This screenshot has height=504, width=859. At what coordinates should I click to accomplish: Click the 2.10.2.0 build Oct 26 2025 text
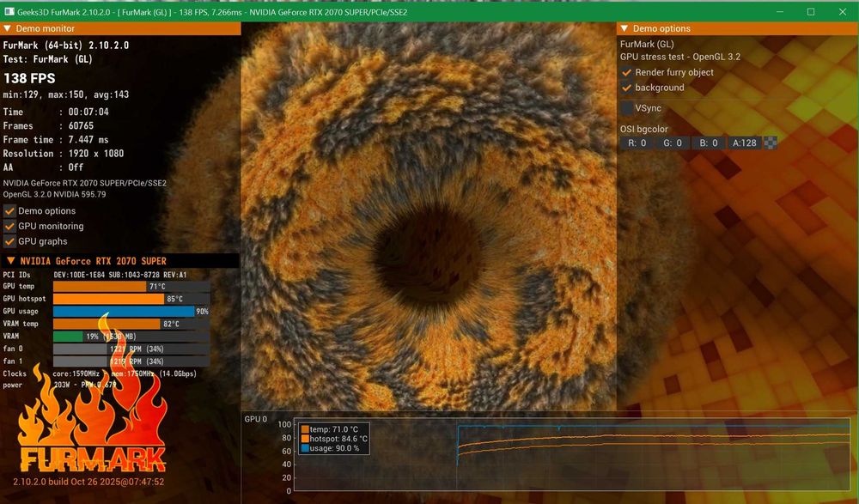coord(88,482)
